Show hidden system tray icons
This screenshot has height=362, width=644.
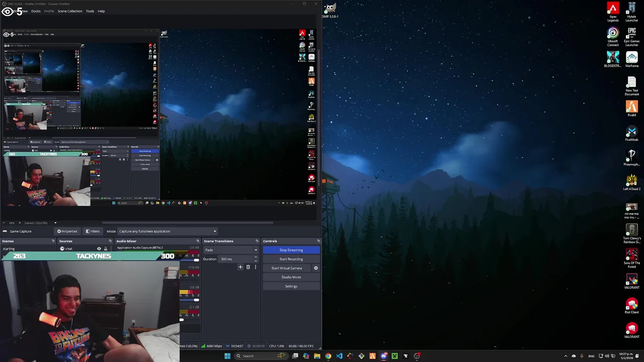(566, 356)
